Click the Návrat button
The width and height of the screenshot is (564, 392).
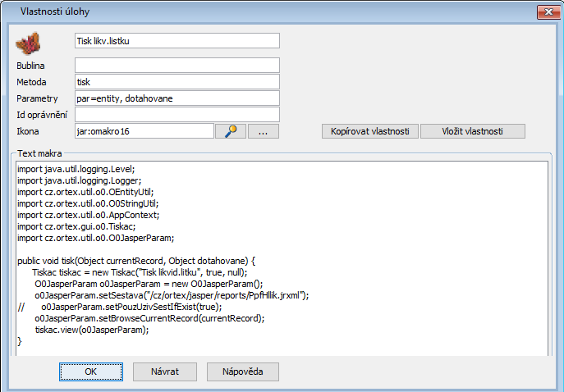point(165,371)
